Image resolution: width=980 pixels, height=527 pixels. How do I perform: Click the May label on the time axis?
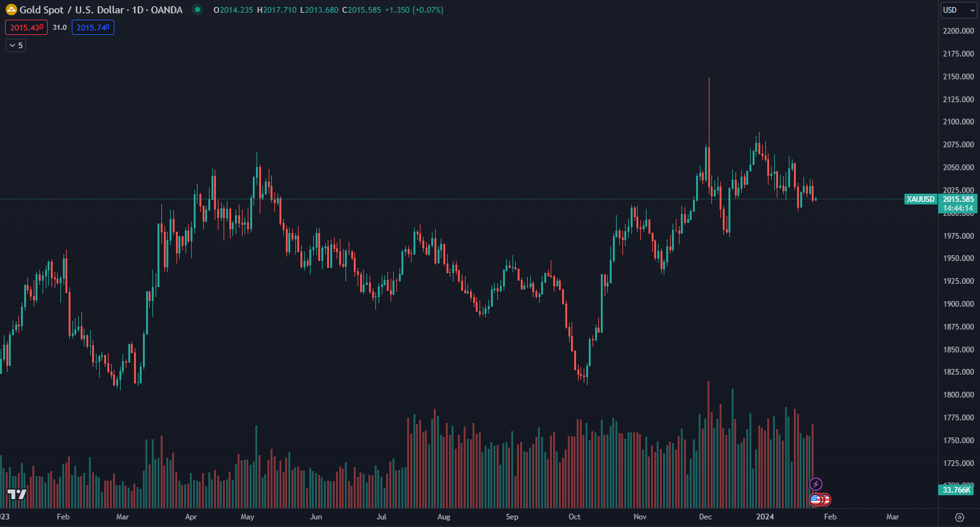pos(248,517)
